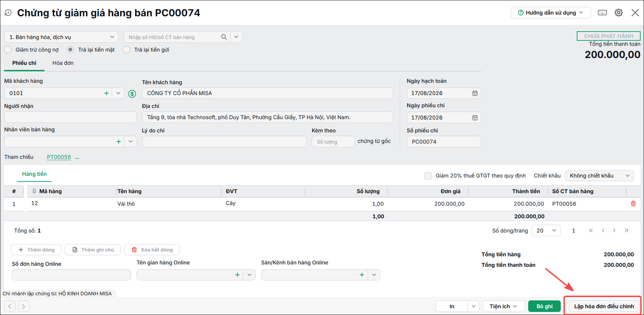Image resolution: width=644 pixels, height=315 pixels.
Task: Open Hướng dẫn sử dụng help dropdown
Action: (551, 13)
